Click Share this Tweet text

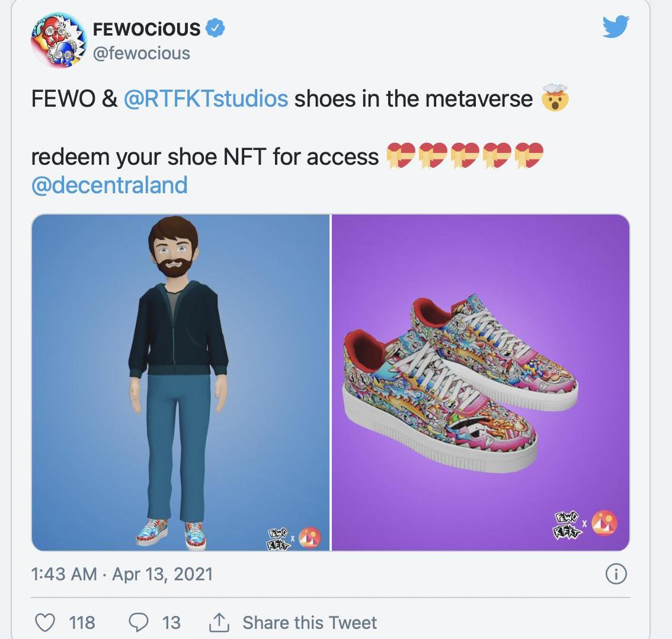point(309,622)
